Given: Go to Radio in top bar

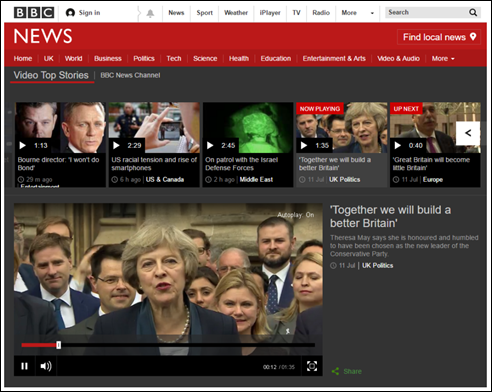Looking at the screenshot, I should (x=321, y=13).
